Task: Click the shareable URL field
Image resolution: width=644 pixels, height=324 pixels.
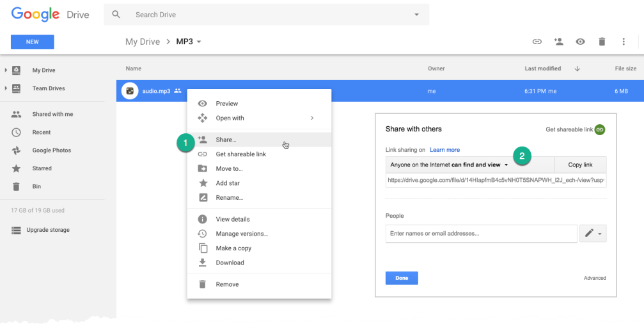Action: pos(496,180)
